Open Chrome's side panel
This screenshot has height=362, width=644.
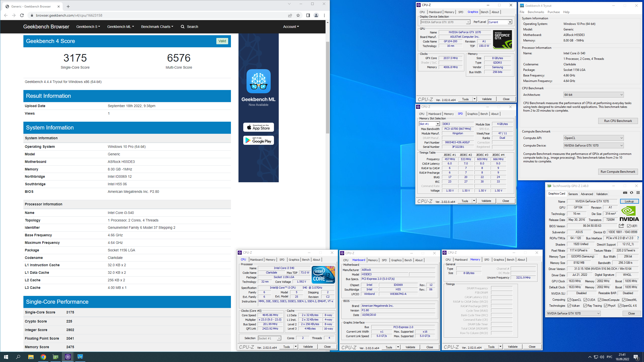coord(308,15)
